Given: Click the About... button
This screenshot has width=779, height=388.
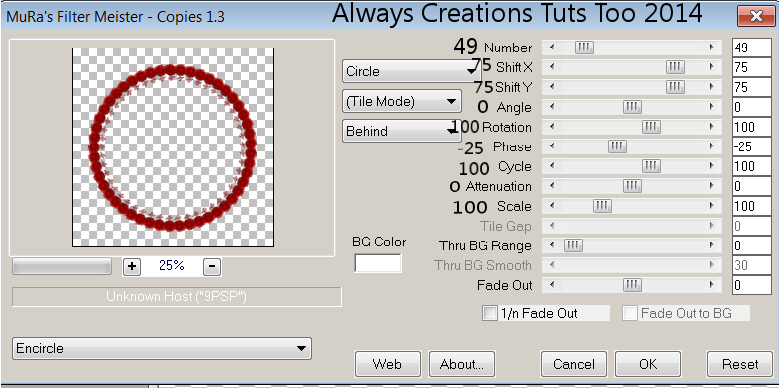Looking at the screenshot, I should (x=462, y=364).
